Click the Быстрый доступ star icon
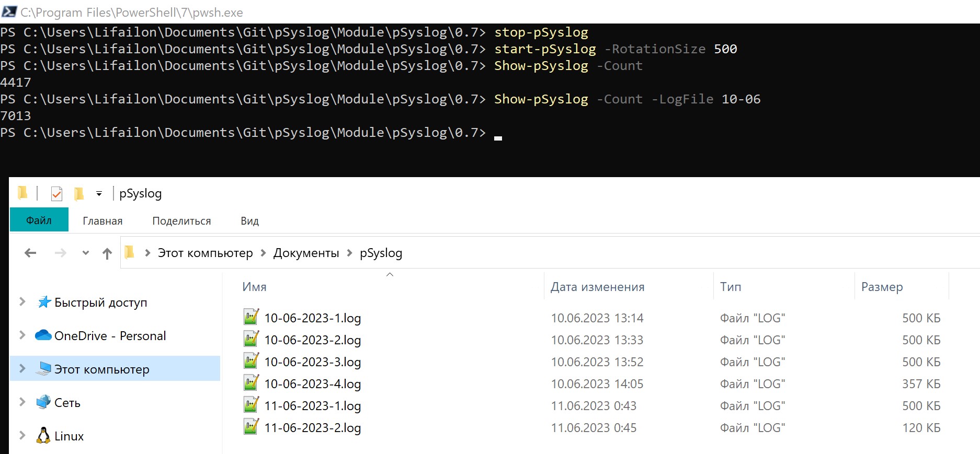 pyautogui.click(x=44, y=302)
